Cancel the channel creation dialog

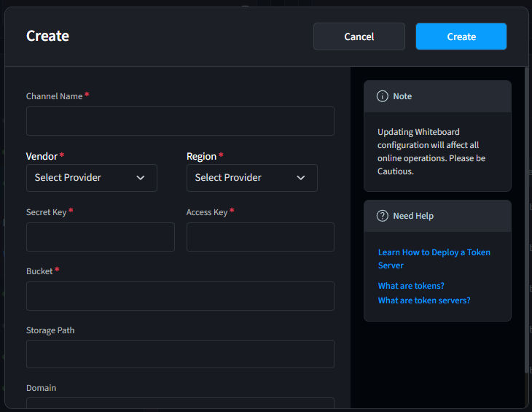tap(359, 36)
